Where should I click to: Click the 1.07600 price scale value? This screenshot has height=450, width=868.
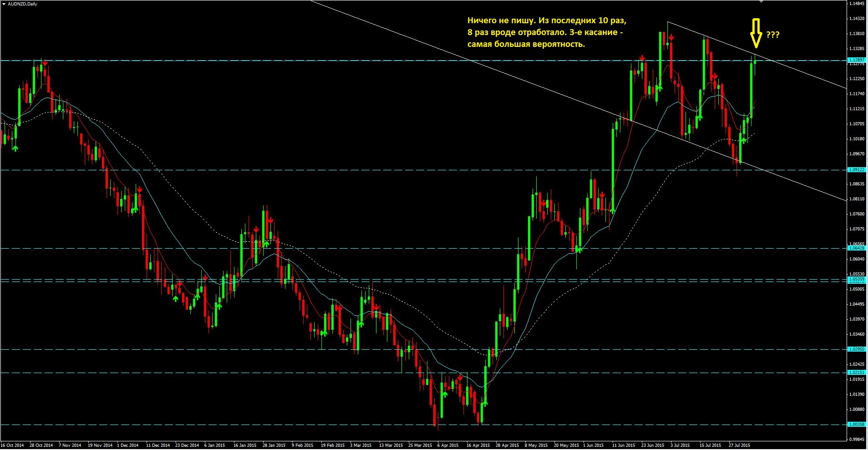(x=857, y=214)
